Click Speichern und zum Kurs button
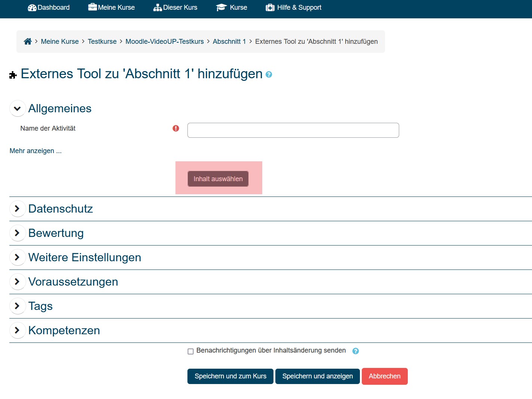This screenshot has width=532, height=399. [230, 376]
